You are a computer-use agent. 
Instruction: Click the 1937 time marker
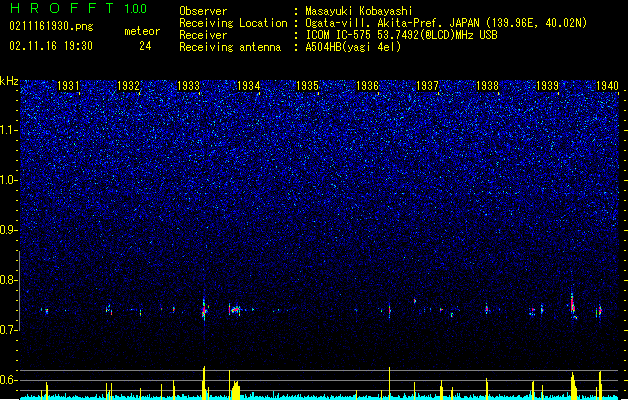(x=428, y=85)
